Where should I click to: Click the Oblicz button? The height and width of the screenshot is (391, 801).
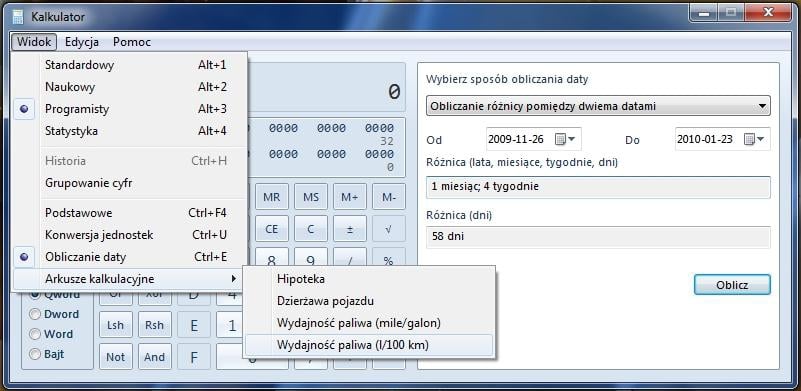[732, 285]
